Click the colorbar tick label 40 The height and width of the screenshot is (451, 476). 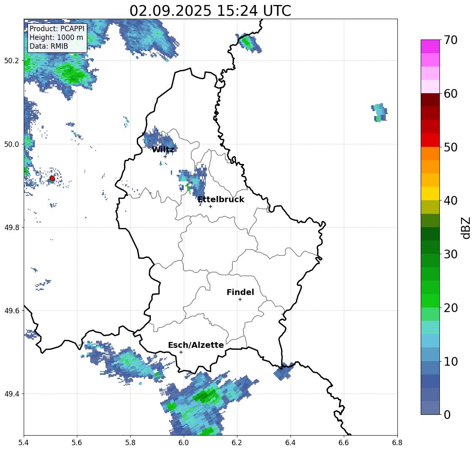tap(451, 201)
